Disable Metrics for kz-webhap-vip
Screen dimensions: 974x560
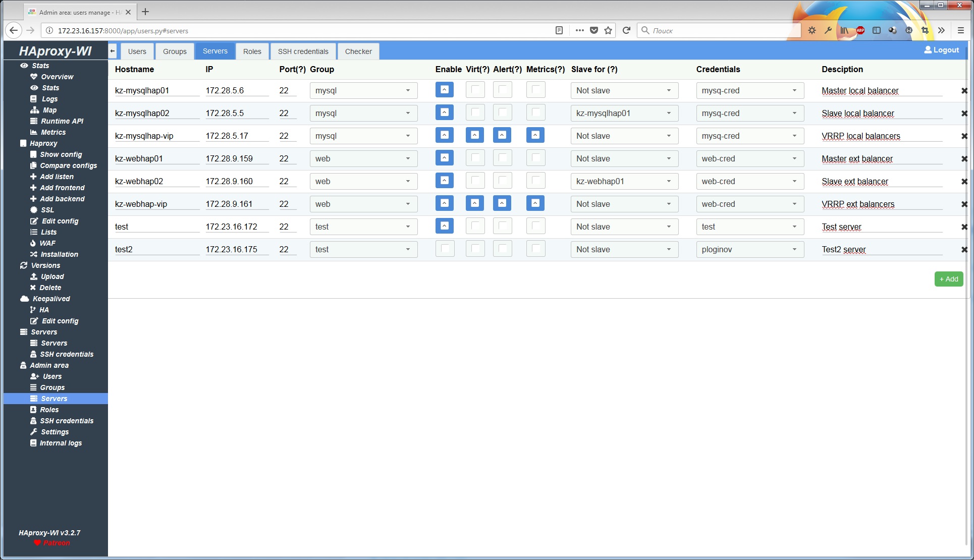click(x=535, y=203)
